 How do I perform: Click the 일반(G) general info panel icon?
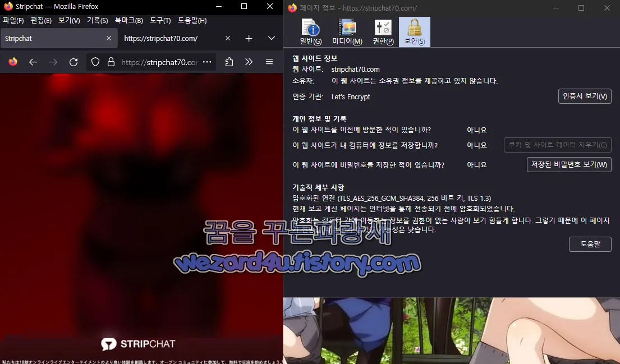[x=310, y=31]
